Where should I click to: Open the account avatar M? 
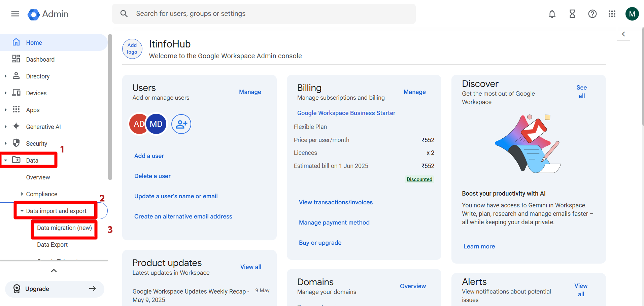tap(632, 14)
